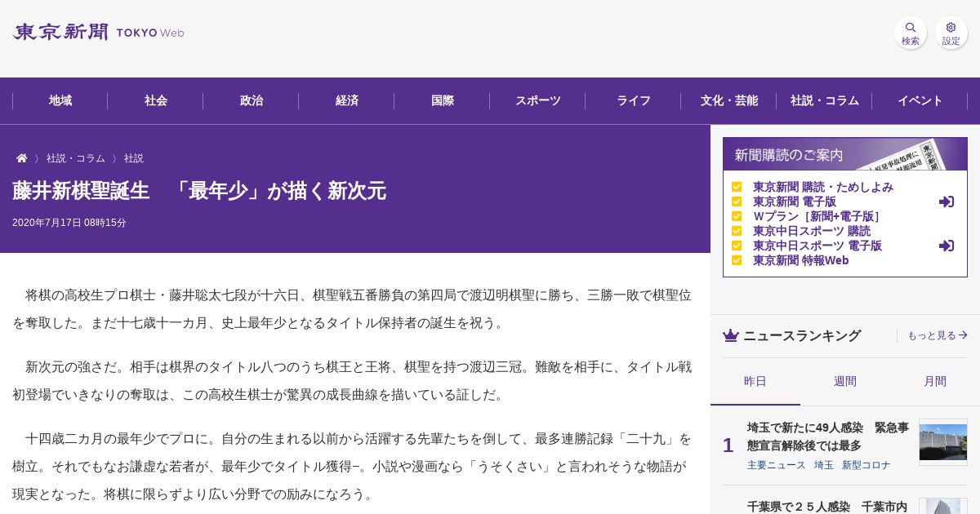The height and width of the screenshot is (514, 980).
Task: Open 東京中日スポーツ 電子版 link
Action: pyautogui.click(x=817, y=246)
